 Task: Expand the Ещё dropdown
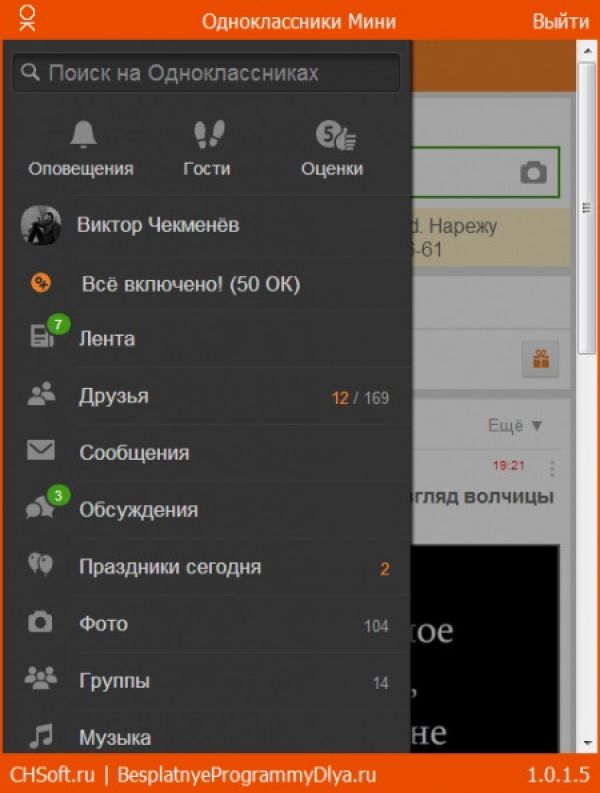point(515,425)
